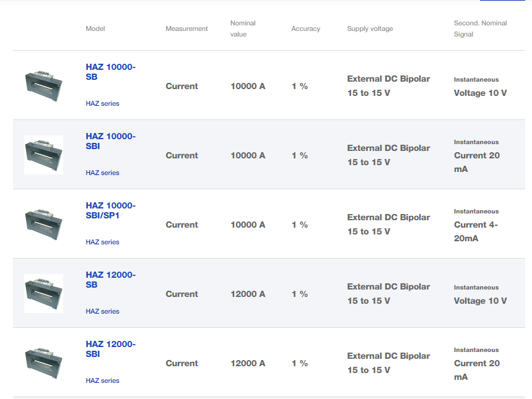
Task: Select the HAZ 12000-SBI product thumbnail
Action: point(43,363)
